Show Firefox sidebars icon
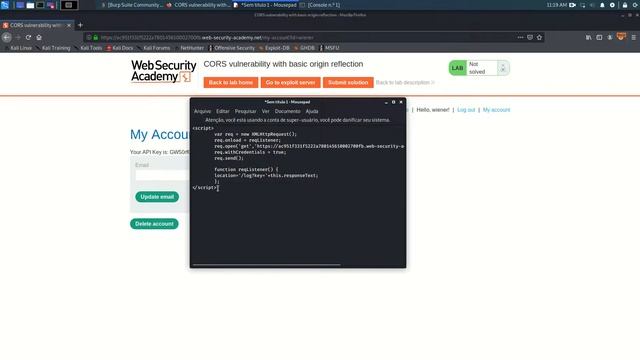Viewport: 640px width, 360px height. (x=599, y=37)
